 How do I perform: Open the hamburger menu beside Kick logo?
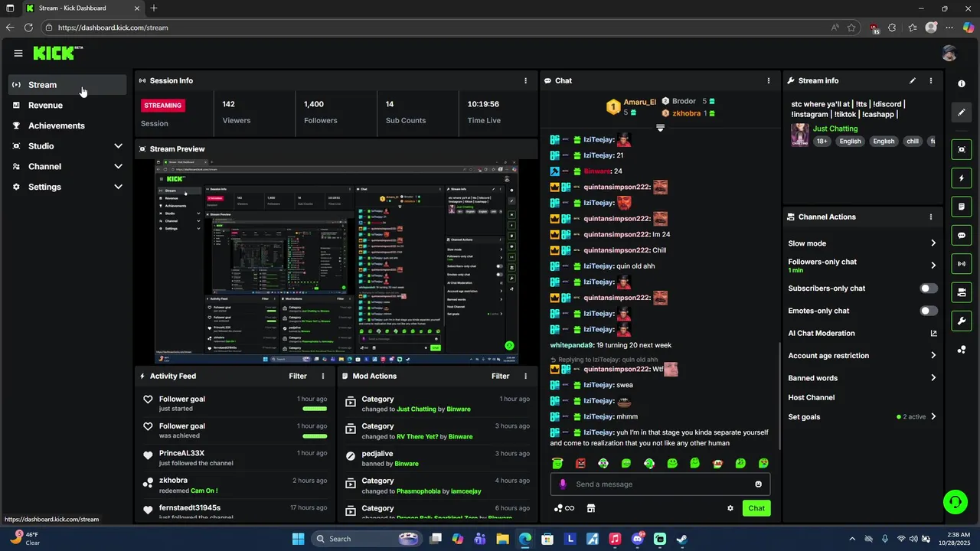18,53
